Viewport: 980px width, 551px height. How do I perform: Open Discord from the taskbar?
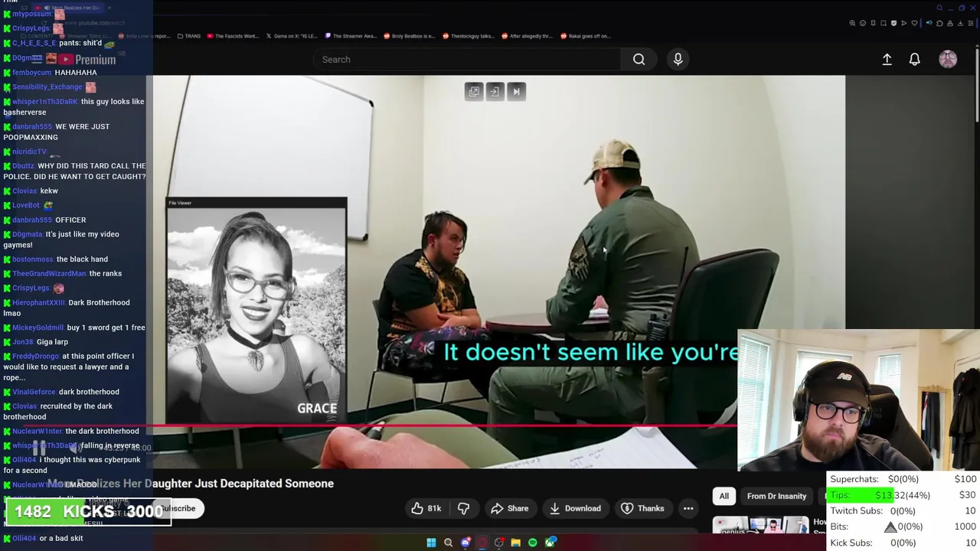(465, 543)
